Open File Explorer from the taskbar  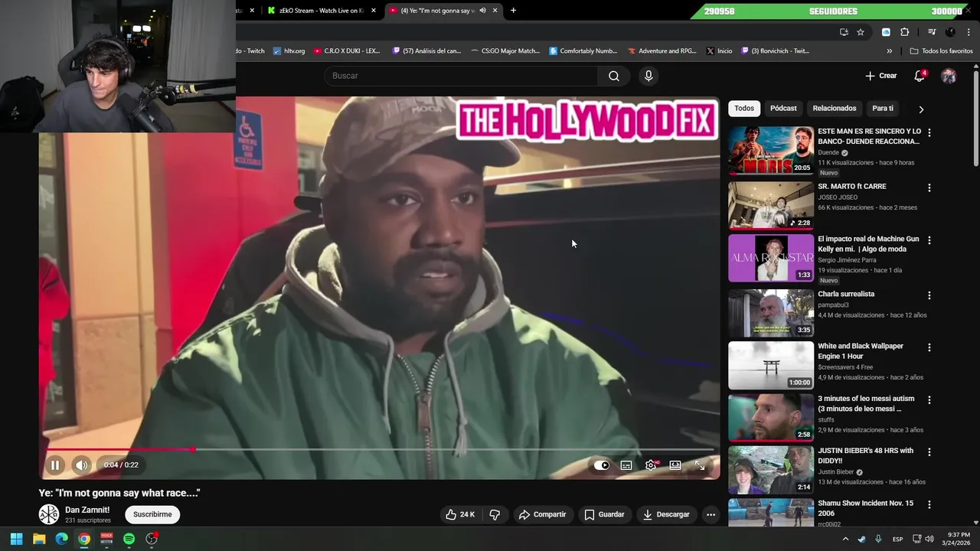(x=39, y=539)
